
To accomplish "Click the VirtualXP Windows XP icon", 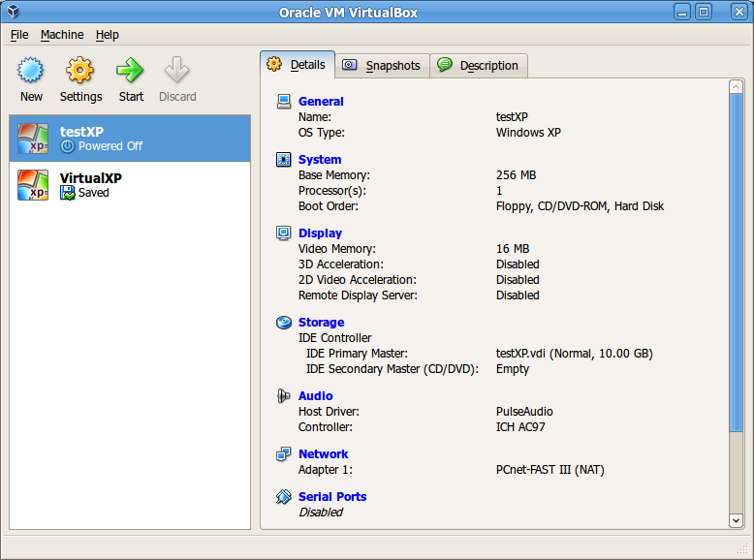I will (x=33, y=185).
